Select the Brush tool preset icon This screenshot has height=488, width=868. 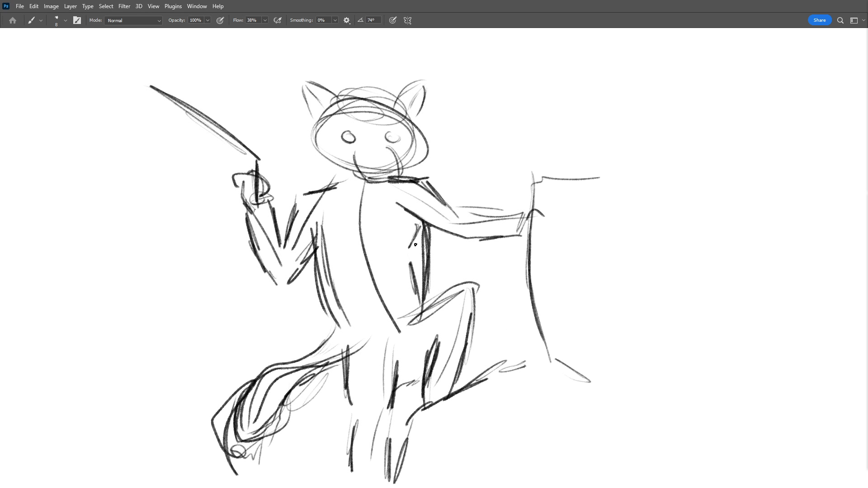[31, 20]
